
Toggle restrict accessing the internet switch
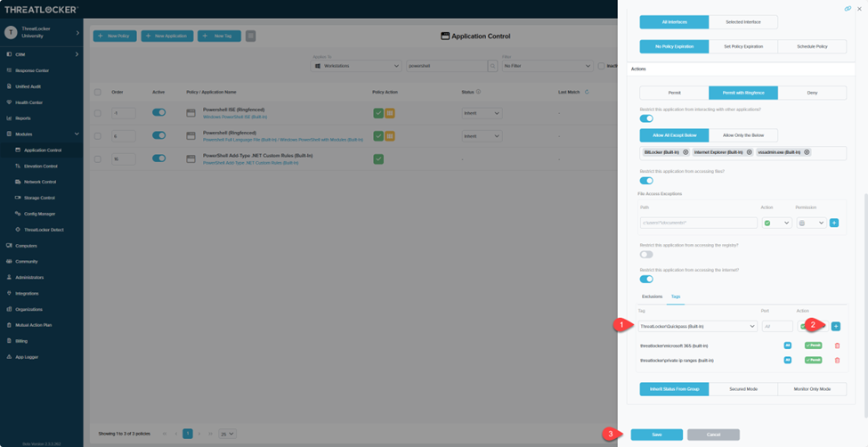coord(646,280)
